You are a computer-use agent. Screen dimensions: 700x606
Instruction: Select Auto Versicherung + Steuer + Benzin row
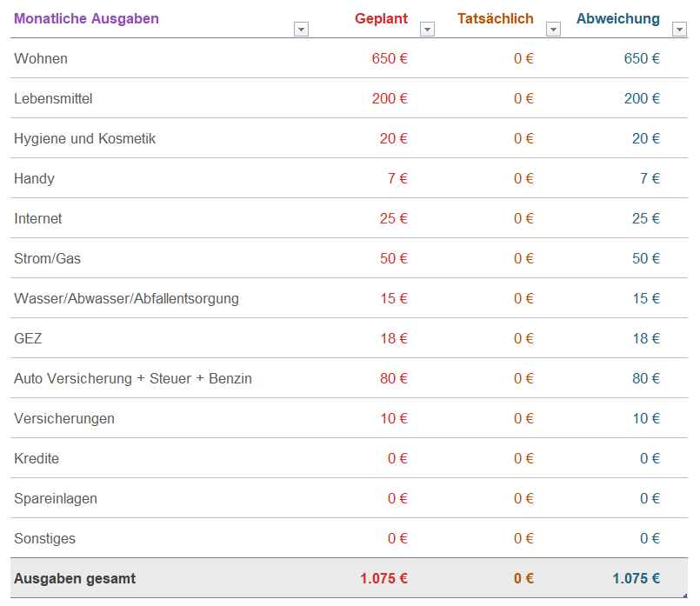coord(133,378)
